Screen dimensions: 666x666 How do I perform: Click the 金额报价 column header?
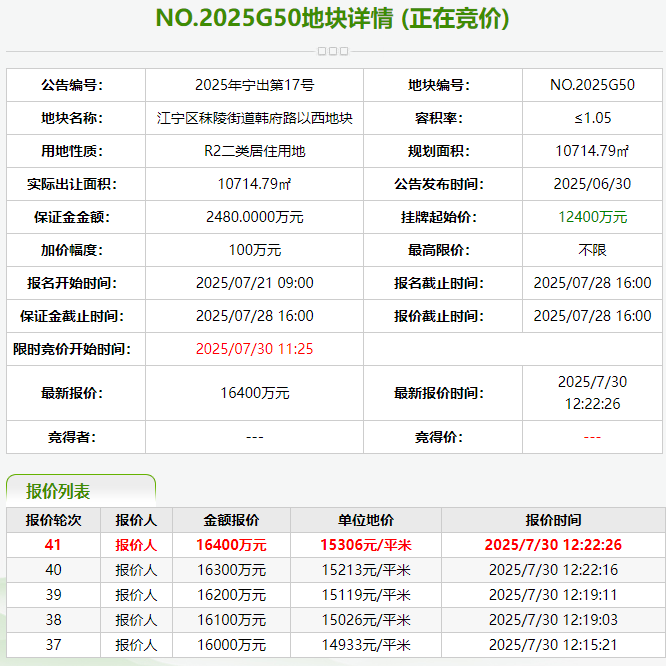231,520
